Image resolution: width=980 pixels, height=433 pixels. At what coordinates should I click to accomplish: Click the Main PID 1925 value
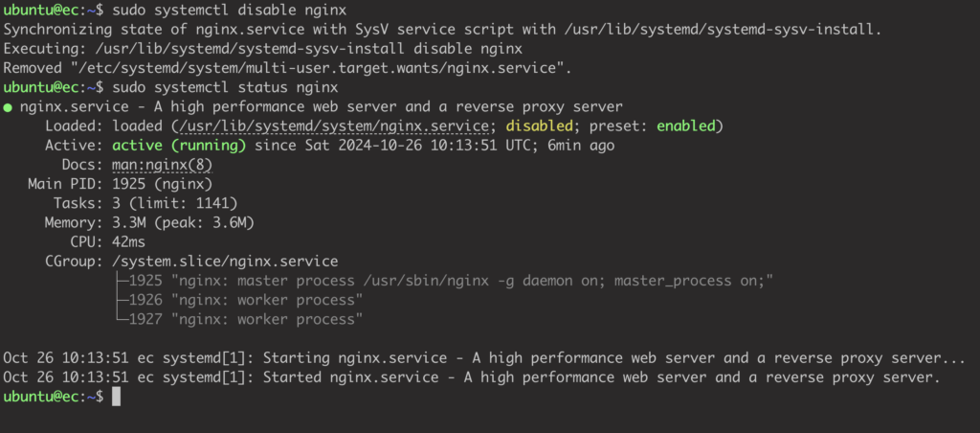point(163,185)
